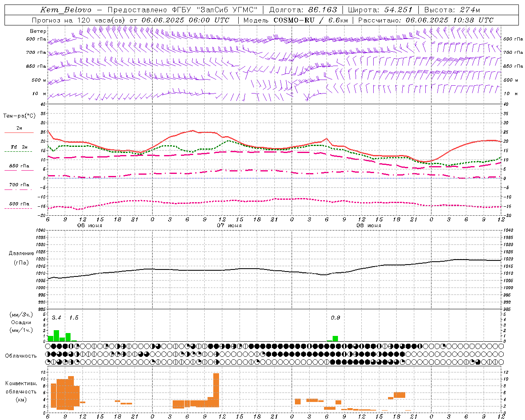This screenshot has height=420, width=525.
Task: Click the "06 июня" date label
Action: point(90,226)
